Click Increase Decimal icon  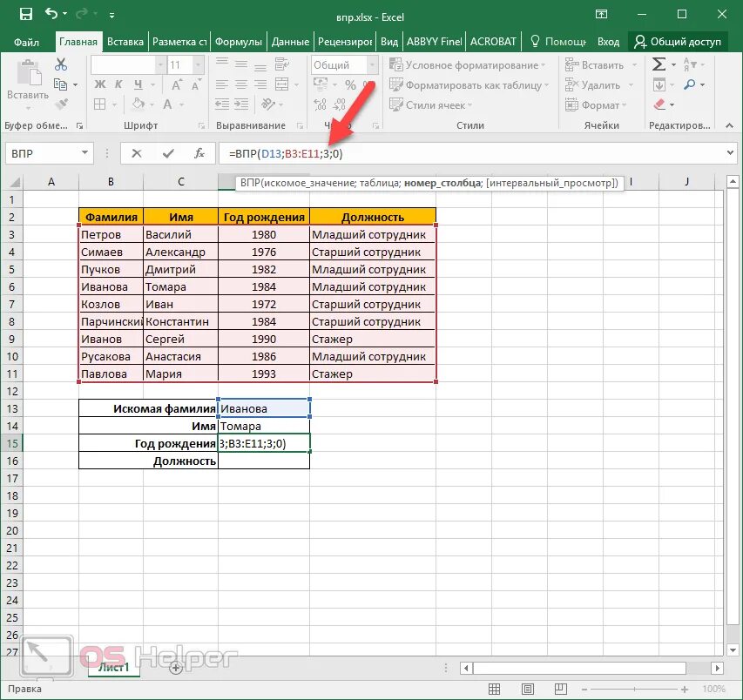click(x=320, y=104)
